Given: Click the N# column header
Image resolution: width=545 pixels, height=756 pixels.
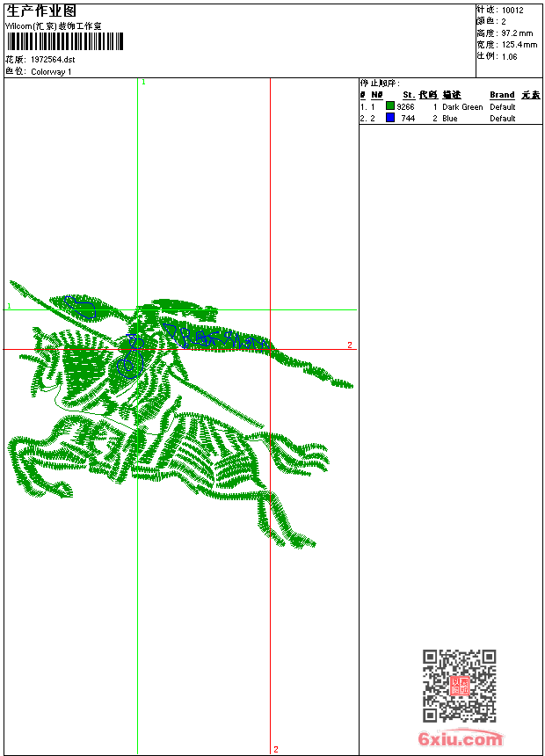Looking at the screenshot, I should click(x=377, y=95).
